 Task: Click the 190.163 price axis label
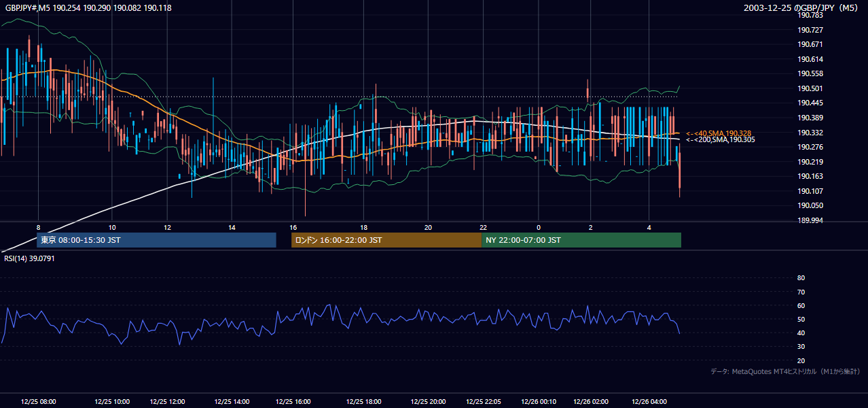(810, 176)
